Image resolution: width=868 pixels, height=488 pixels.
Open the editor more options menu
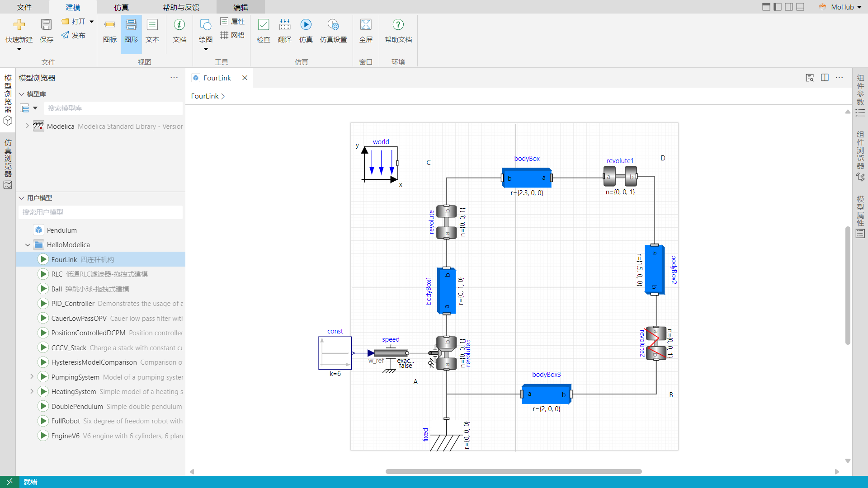840,78
